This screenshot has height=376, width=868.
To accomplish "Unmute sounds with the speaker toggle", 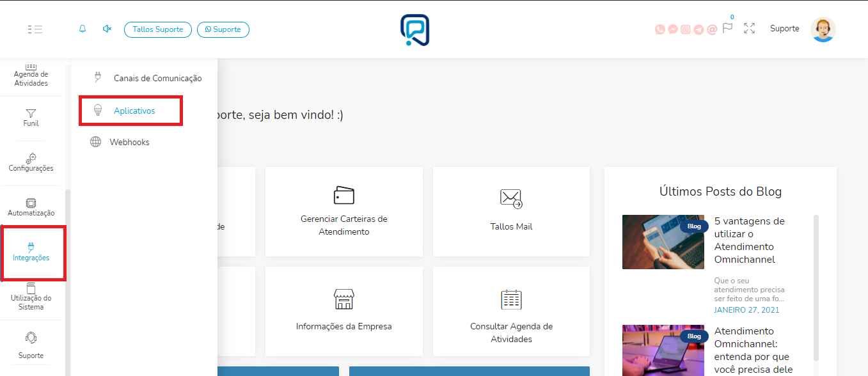I will (107, 29).
